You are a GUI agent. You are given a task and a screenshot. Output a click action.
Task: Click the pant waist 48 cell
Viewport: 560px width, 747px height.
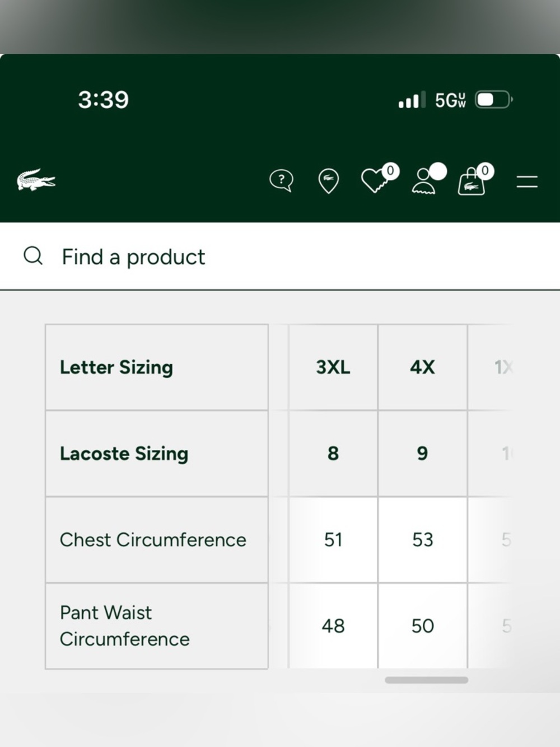click(333, 626)
